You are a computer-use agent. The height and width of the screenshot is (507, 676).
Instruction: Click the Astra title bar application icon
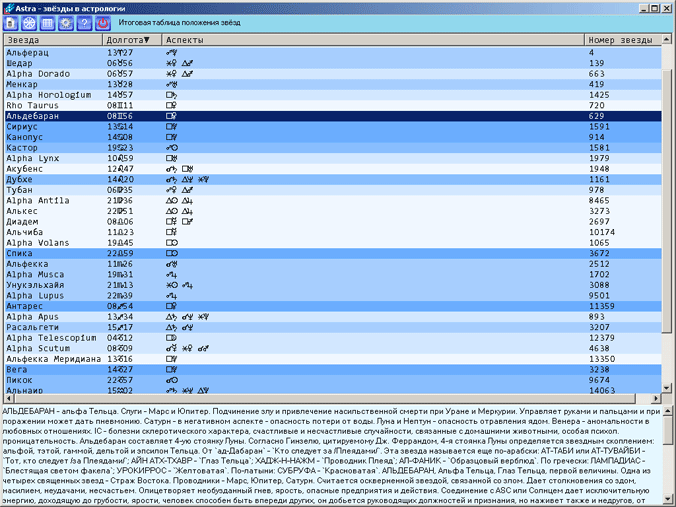click(x=8, y=6)
